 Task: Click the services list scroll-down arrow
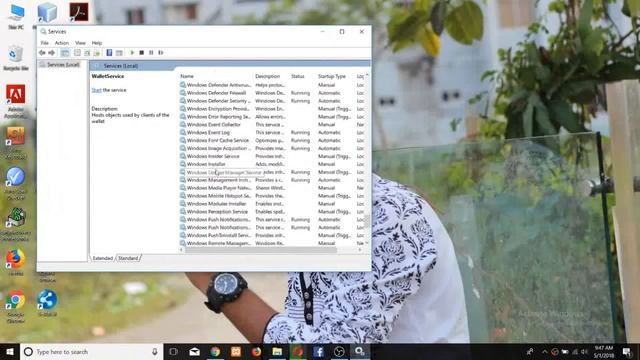(367, 243)
